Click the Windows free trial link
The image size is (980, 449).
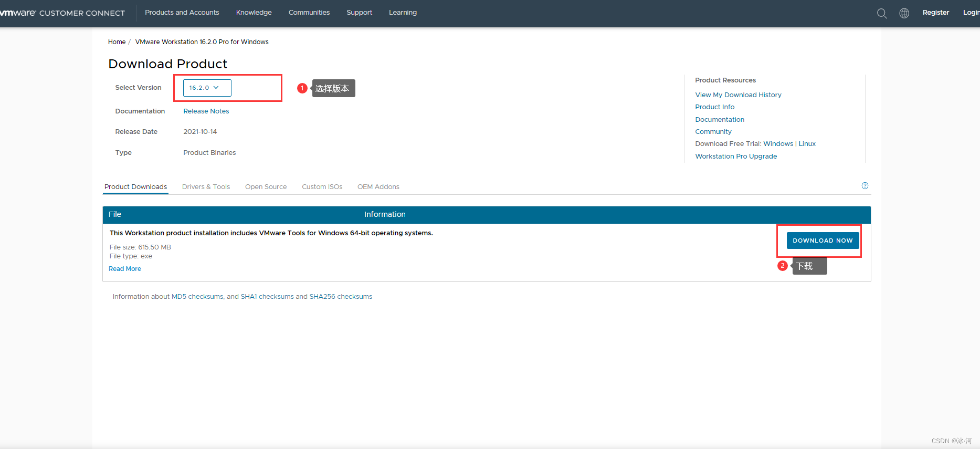pyautogui.click(x=778, y=144)
